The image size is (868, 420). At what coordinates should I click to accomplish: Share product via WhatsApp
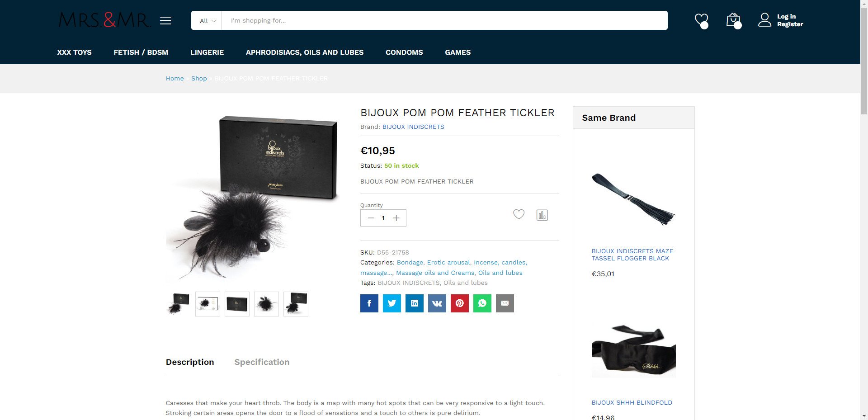pos(482,303)
